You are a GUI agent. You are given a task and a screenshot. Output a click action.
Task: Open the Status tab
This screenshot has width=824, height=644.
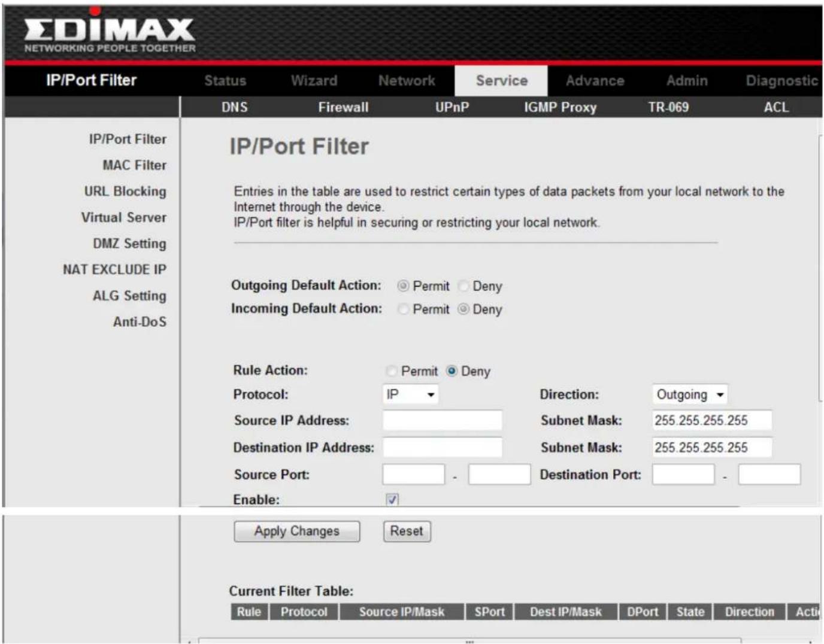click(x=225, y=81)
